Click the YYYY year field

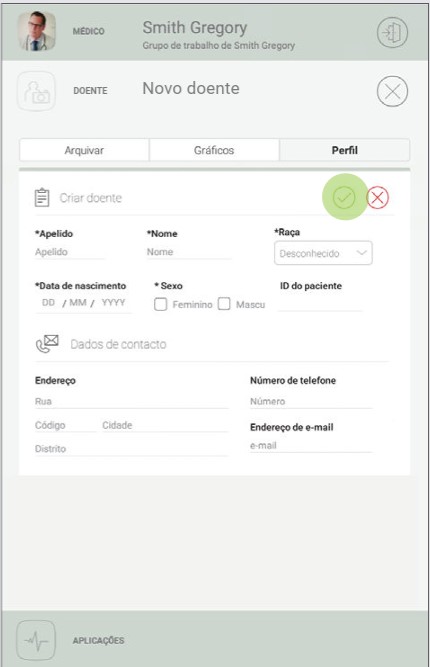(x=113, y=302)
